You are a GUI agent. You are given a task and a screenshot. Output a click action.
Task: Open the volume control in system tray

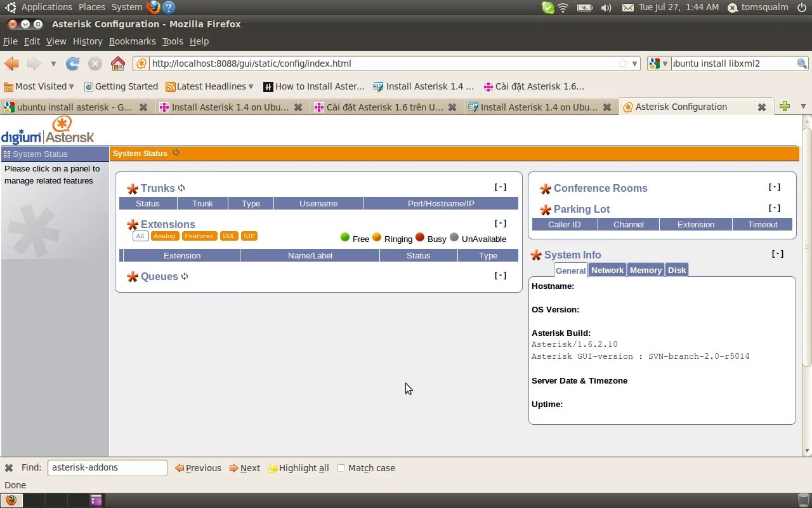tap(606, 8)
